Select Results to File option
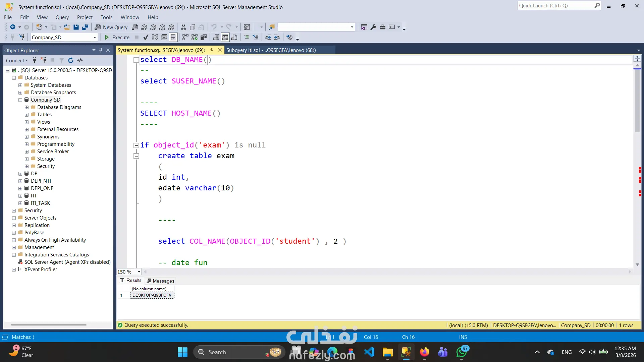The width and height of the screenshot is (644, 362). coord(234,37)
